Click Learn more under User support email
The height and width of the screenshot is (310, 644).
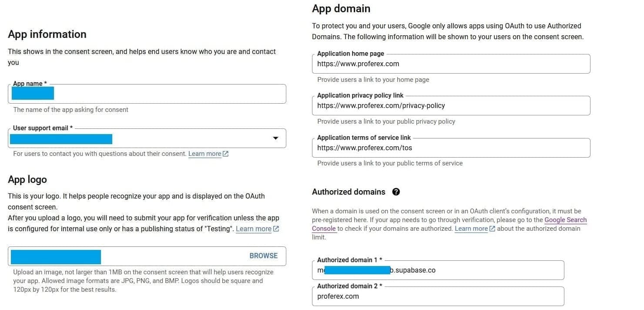point(204,154)
